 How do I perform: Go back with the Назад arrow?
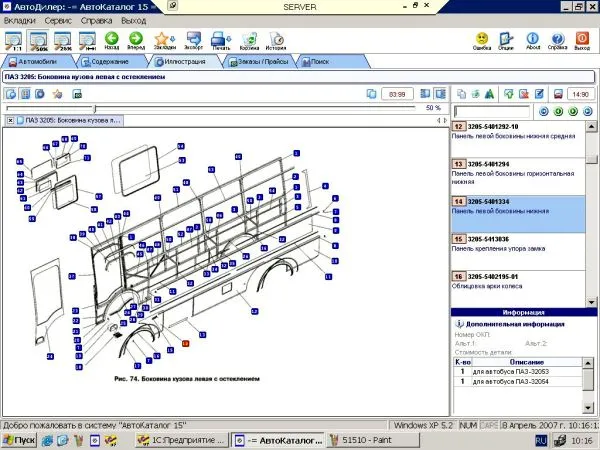111,41
